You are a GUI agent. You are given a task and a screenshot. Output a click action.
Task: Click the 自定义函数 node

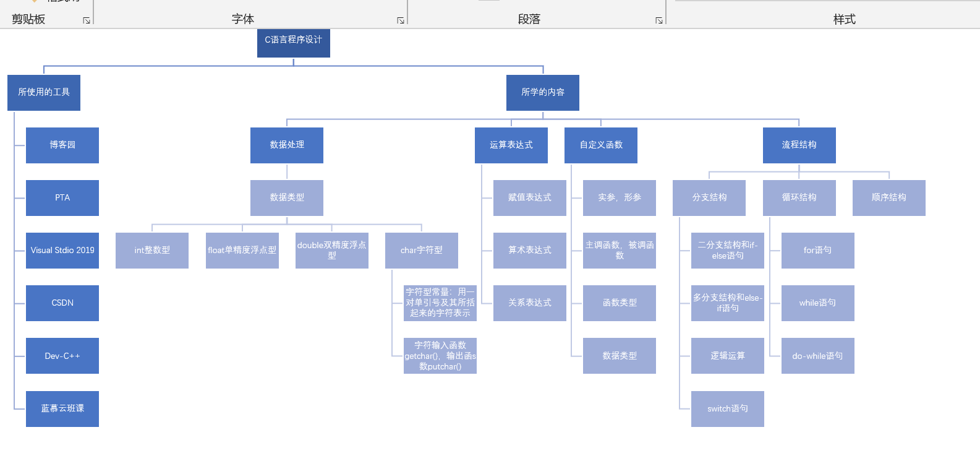(x=601, y=145)
